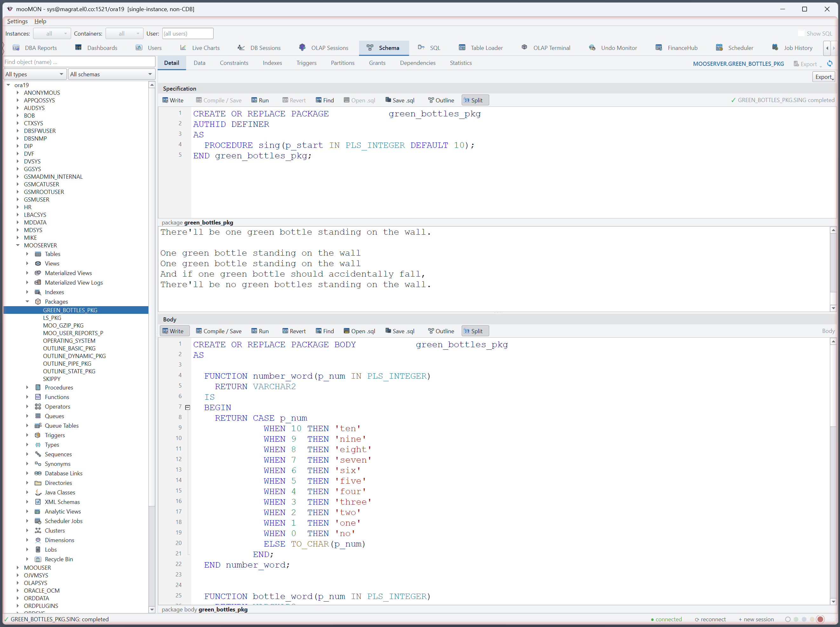Open the Help menu
840x627 pixels.
(x=40, y=21)
